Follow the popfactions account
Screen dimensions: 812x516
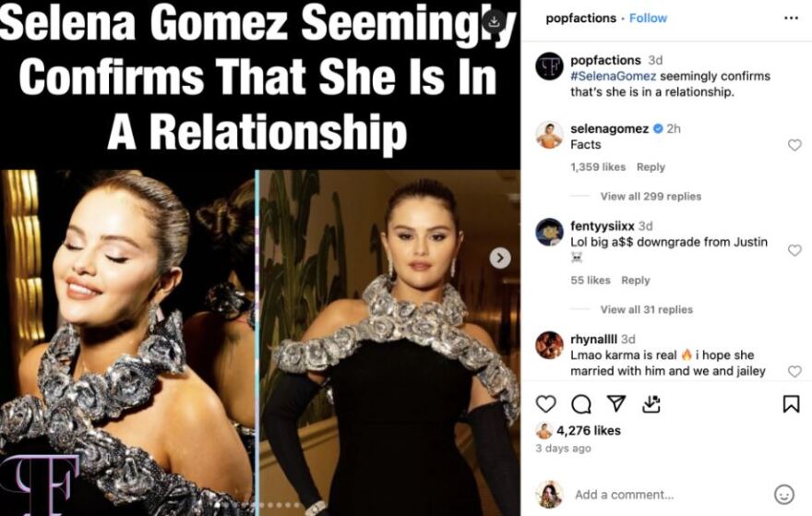648,18
